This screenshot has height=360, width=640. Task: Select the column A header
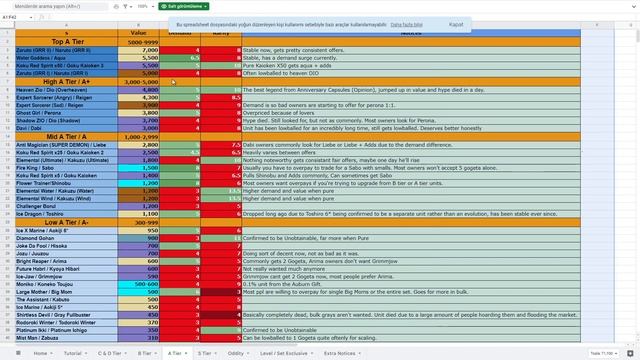[x=67, y=25]
